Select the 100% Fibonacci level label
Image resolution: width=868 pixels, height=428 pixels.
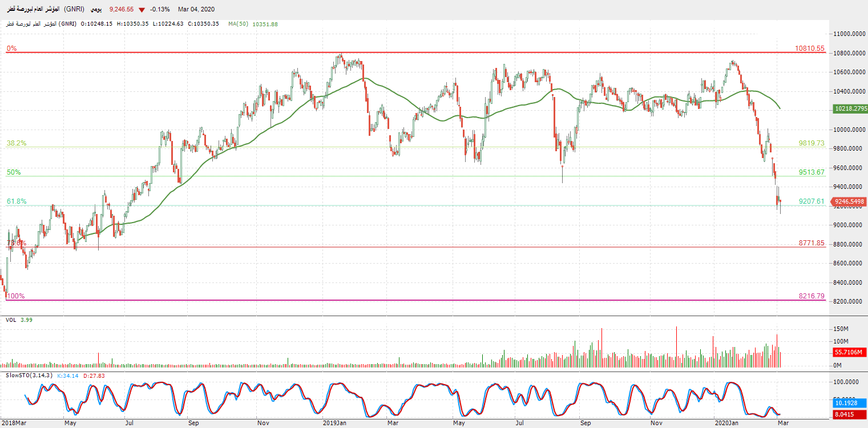[15, 296]
